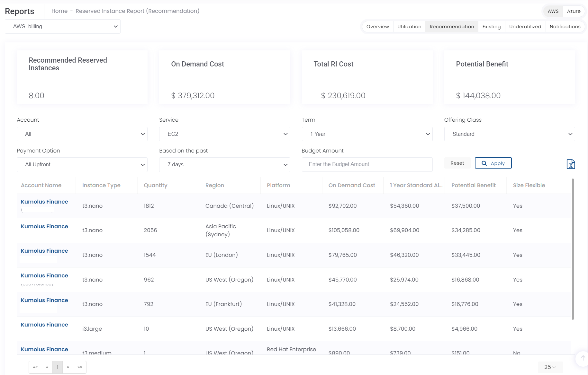Click the Reset button
Image resolution: width=588 pixels, height=375 pixels.
pyautogui.click(x=457, y=163)
